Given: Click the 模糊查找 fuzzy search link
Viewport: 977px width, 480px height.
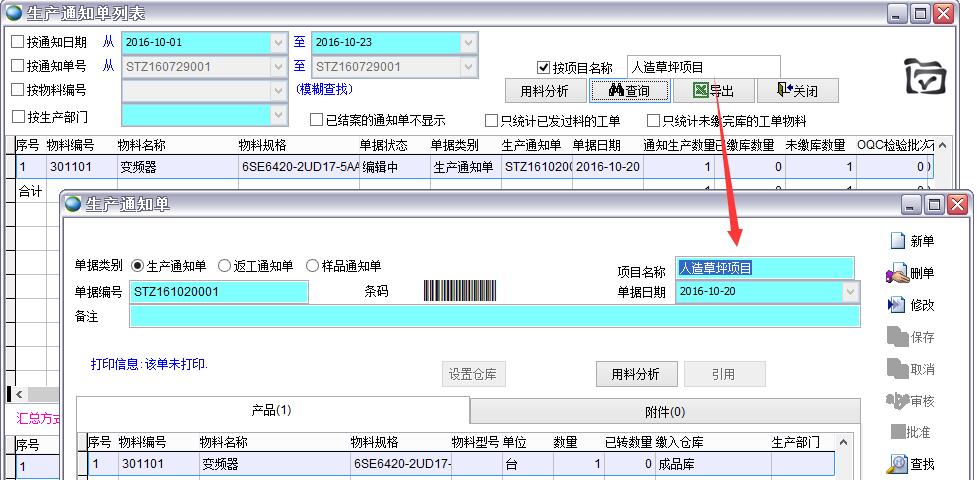Looking at the screenshot, I should (325, 90).
